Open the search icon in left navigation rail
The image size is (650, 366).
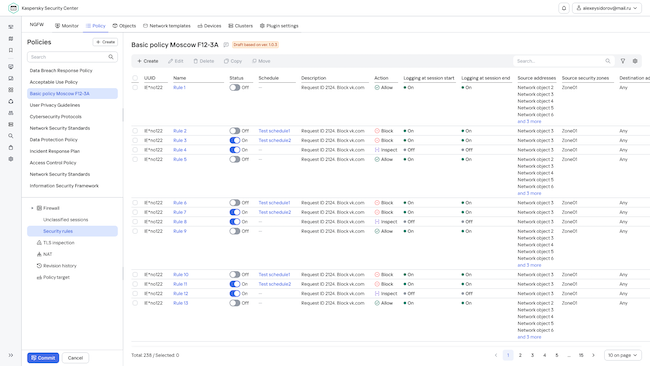point(11,136)
